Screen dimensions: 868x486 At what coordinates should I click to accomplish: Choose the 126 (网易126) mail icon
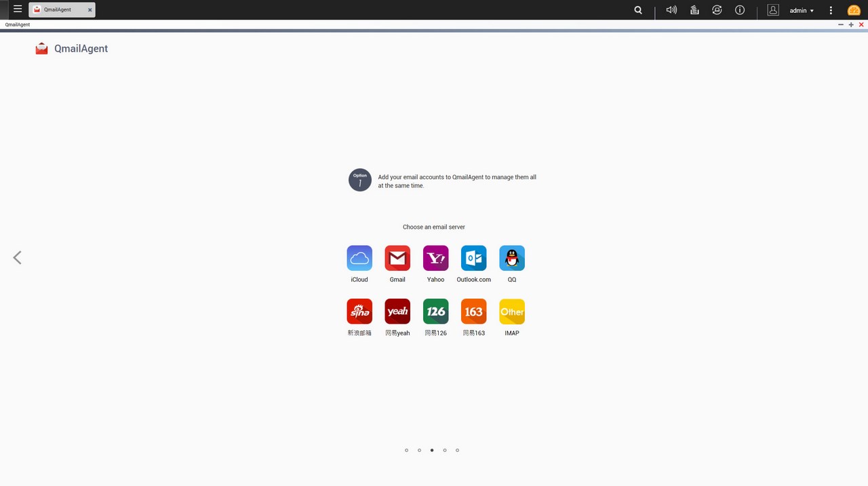point(435,312)
